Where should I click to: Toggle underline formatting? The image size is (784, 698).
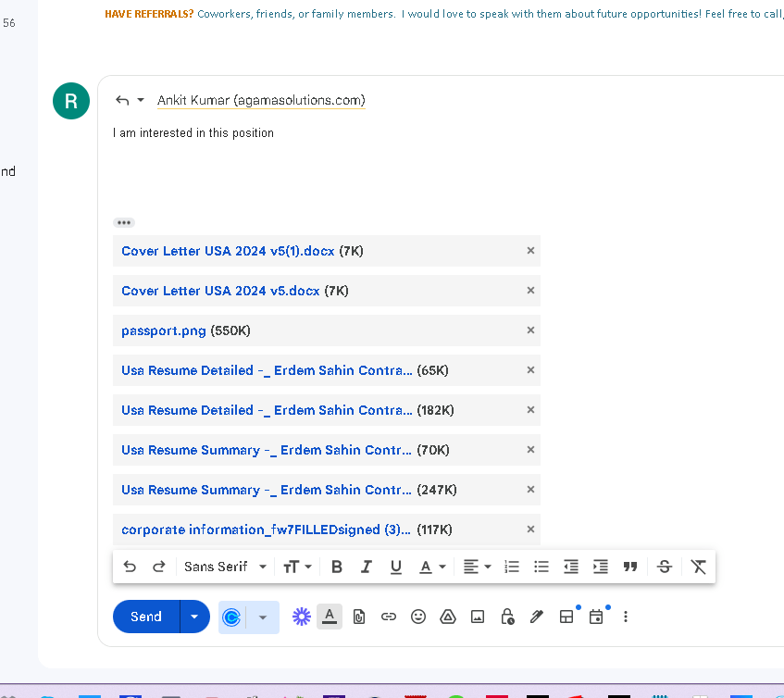(395, 567)
